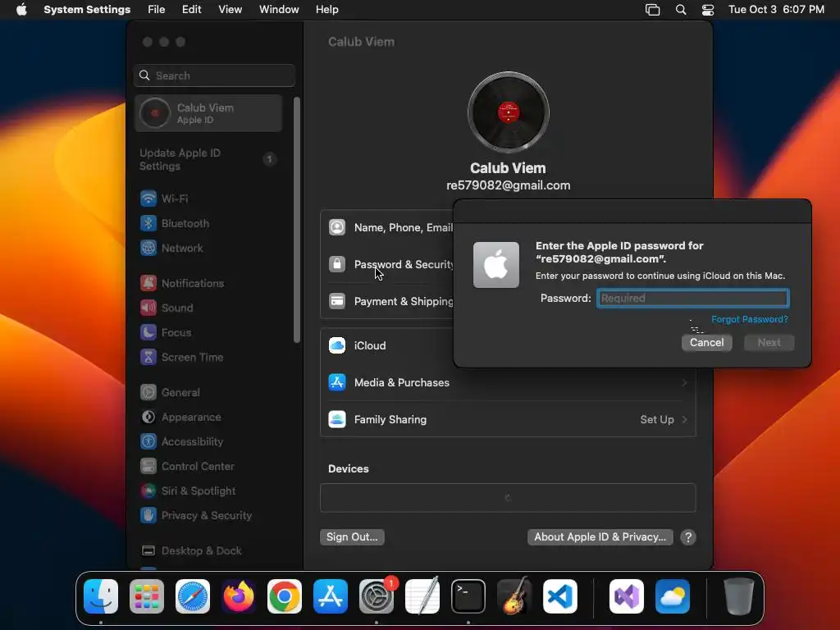Launch Finder from the Dock

coord(101,596)
